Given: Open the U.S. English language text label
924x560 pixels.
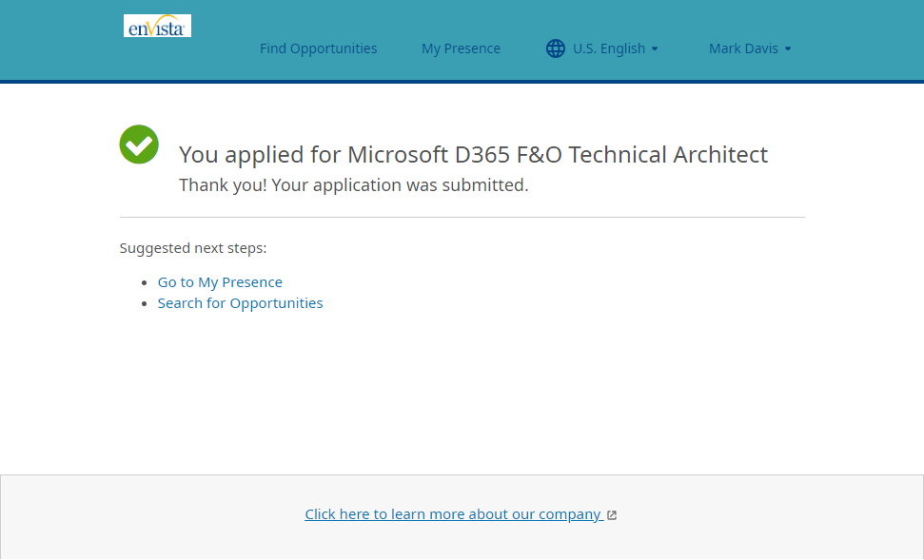Looking at the screenshot, I should point(608,48).
